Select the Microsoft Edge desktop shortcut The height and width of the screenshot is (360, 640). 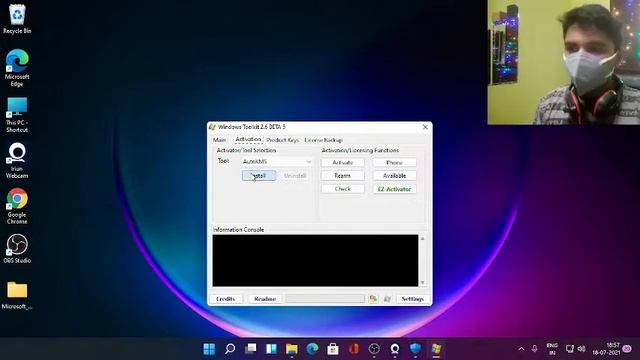click(17, 68)
